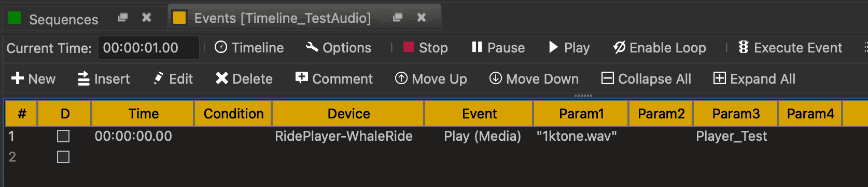
Task: Toggle Enable Loop
Action: click(660, 48)
